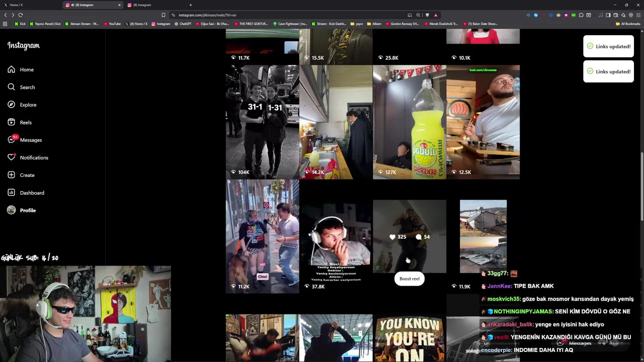
Task: Go back with browser back arrow
Action: [x=6, y=15]
